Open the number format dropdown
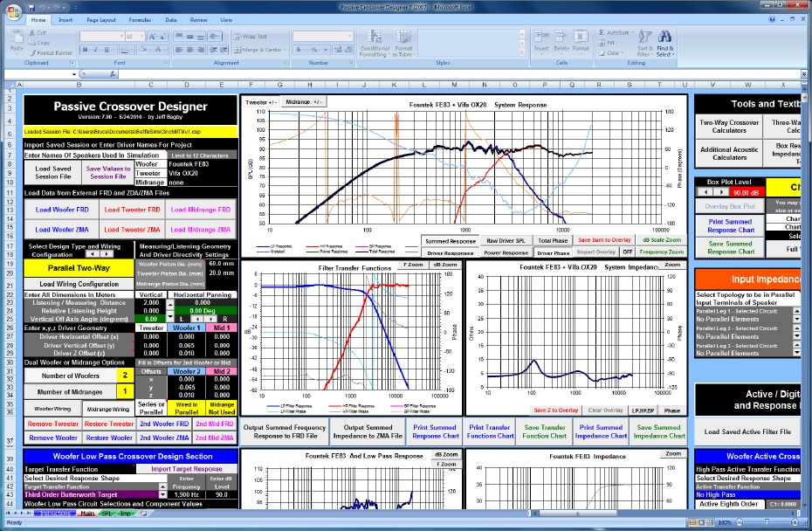812x531 pixels. point(350,37)
